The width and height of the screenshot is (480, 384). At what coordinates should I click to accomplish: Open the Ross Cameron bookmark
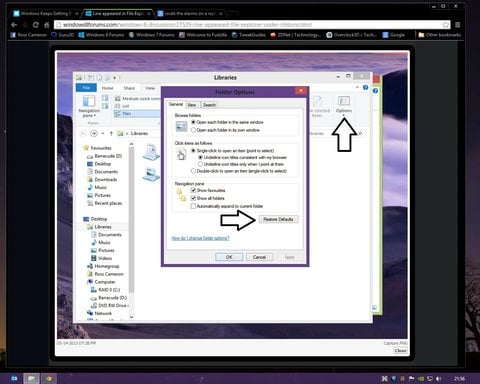(28, 35)
